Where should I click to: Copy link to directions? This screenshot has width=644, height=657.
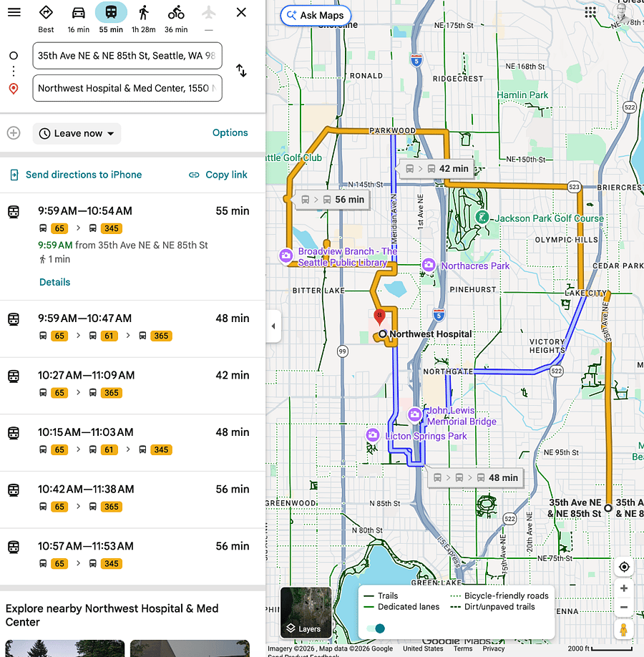[x=218, y=175]
